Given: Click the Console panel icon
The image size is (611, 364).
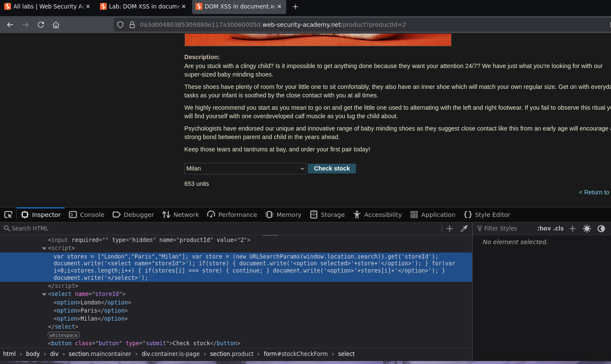Looking at the screenshot, I should [x=73, y=215].
